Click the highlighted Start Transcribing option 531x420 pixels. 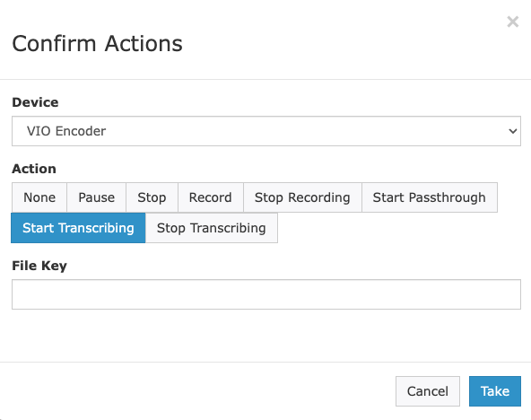pyautogui.click(x=78, y=228)
